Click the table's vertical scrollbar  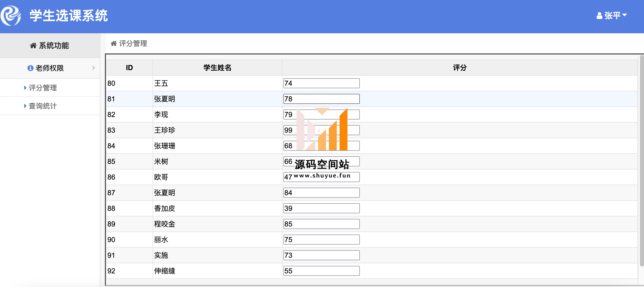coord(642,161)
